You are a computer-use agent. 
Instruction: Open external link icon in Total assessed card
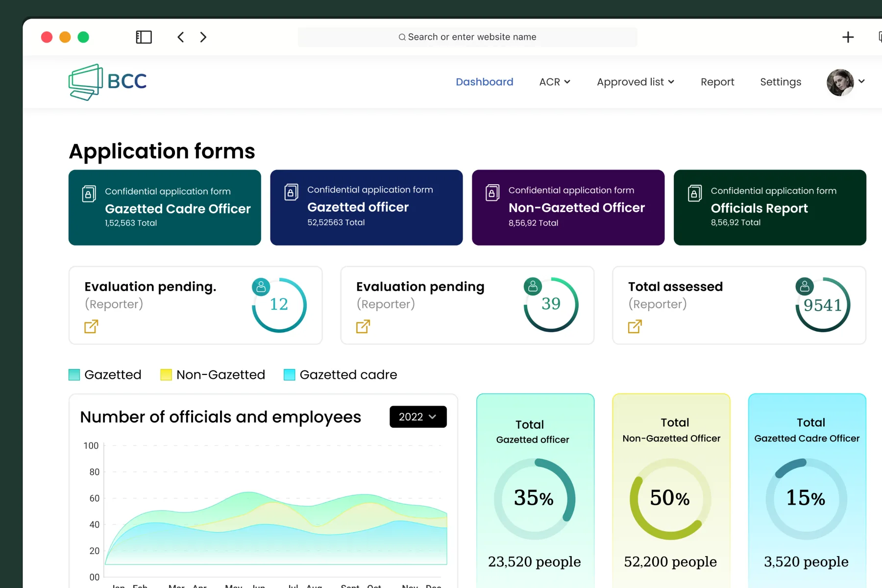pyautogui.click(x=635, y=326)
